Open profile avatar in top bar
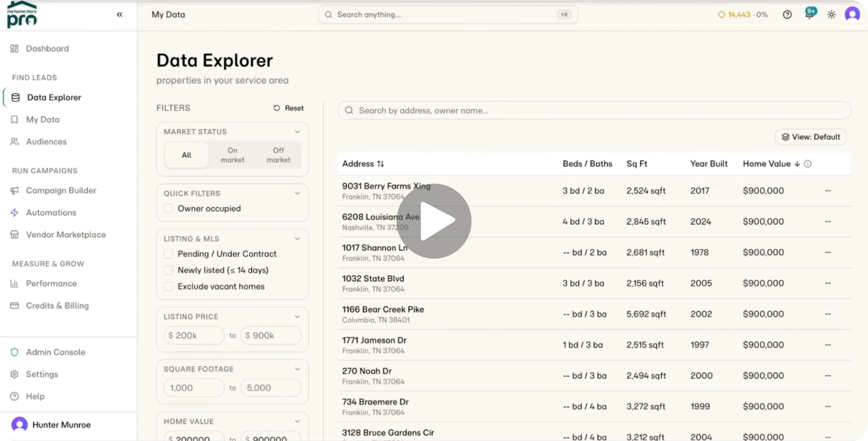This screenshot has width=868, height=441. pyautogui.click(x=852, y=14)
